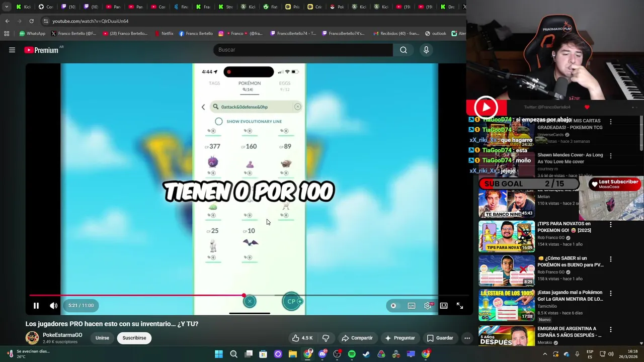
Task: Open the WhatsApp bookmark
Action: [x=32, y=34]
